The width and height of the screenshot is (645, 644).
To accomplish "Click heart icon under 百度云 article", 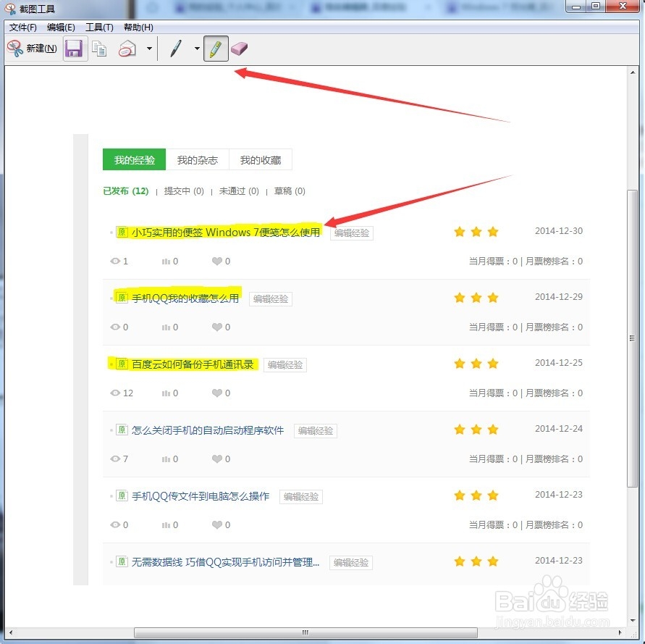I will tap(216, 393).
